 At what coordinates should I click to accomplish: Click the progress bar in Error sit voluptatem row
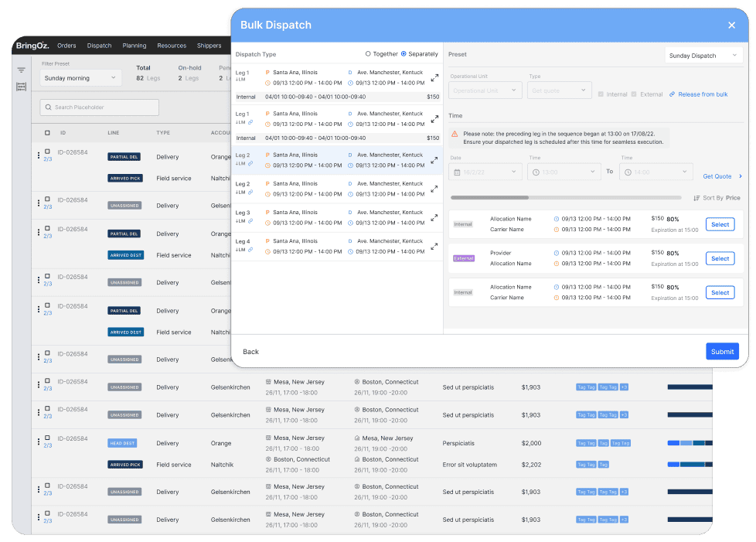coord(690,465)
